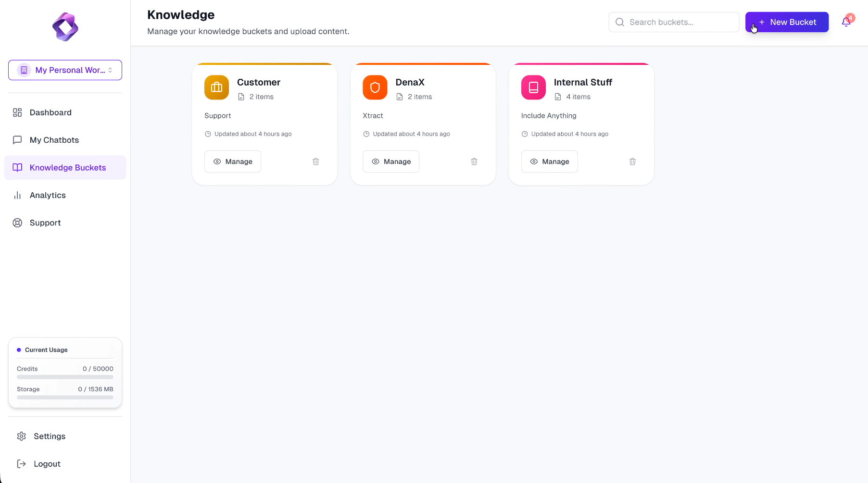The image size is (868, 483).
Task: Open the notifications bell icon
Action: [x=846, y=22]
